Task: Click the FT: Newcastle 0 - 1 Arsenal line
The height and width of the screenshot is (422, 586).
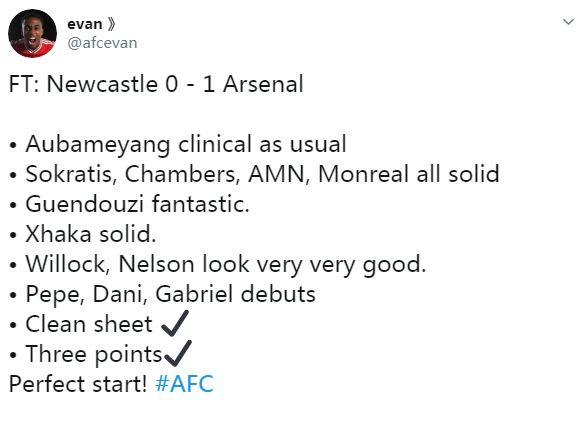Action: coord(156,84)
